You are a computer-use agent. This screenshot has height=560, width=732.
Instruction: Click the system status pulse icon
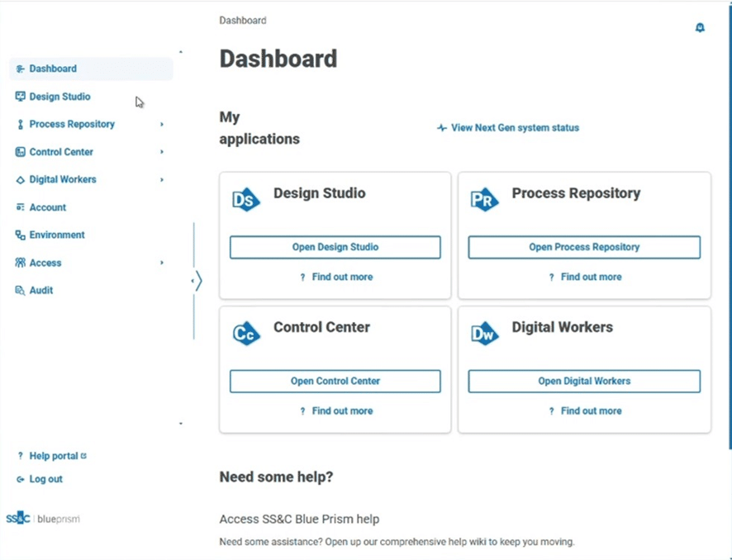point(442,128)
